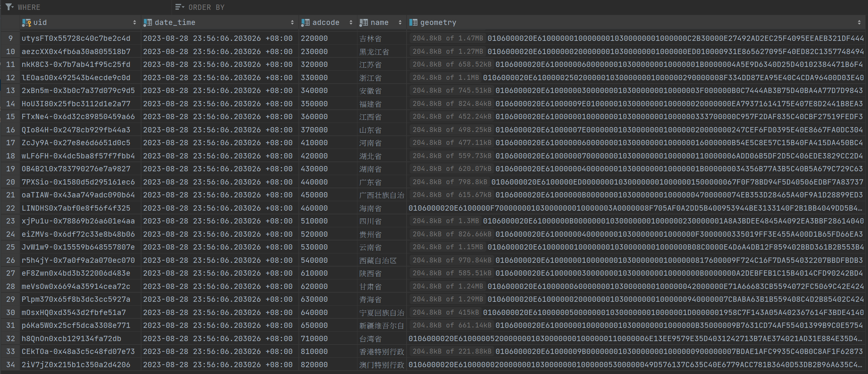Select the adcode column header
Image resolution: width=868 pixels, height=374 pixels.
(x=328, y=23)
